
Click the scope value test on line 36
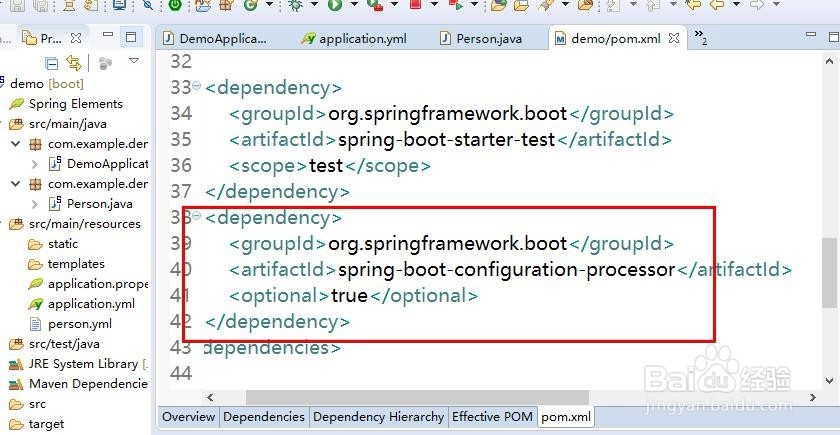(326, 165)
